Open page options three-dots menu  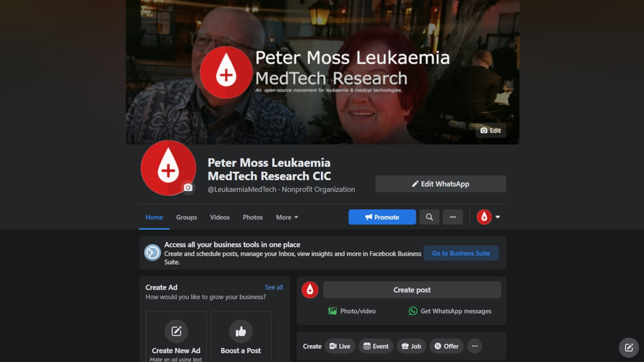pos(453,217)
